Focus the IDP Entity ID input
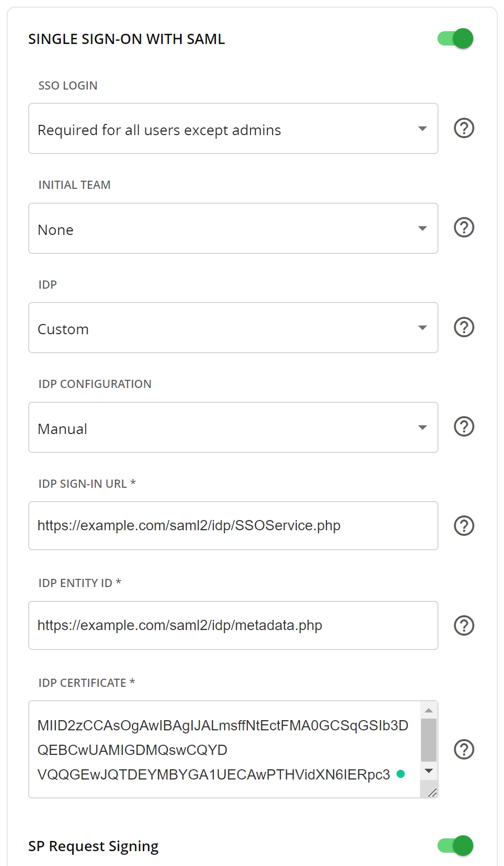 (x=233, y=625)
